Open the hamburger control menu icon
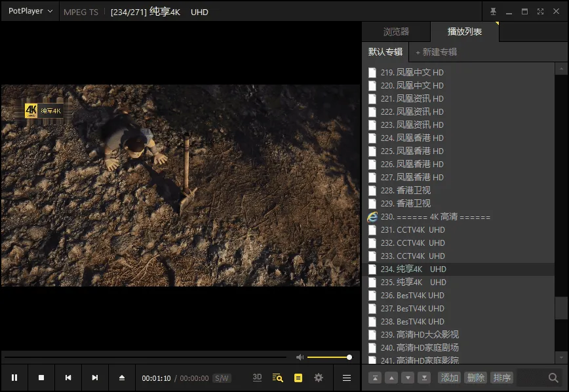This screenshot has width=569, height=392. click(346, 378)
